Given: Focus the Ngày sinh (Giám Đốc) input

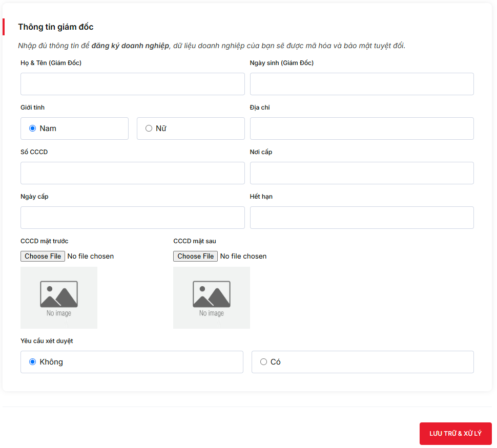Looking at the screenshot, I should (x=362, y=84).
